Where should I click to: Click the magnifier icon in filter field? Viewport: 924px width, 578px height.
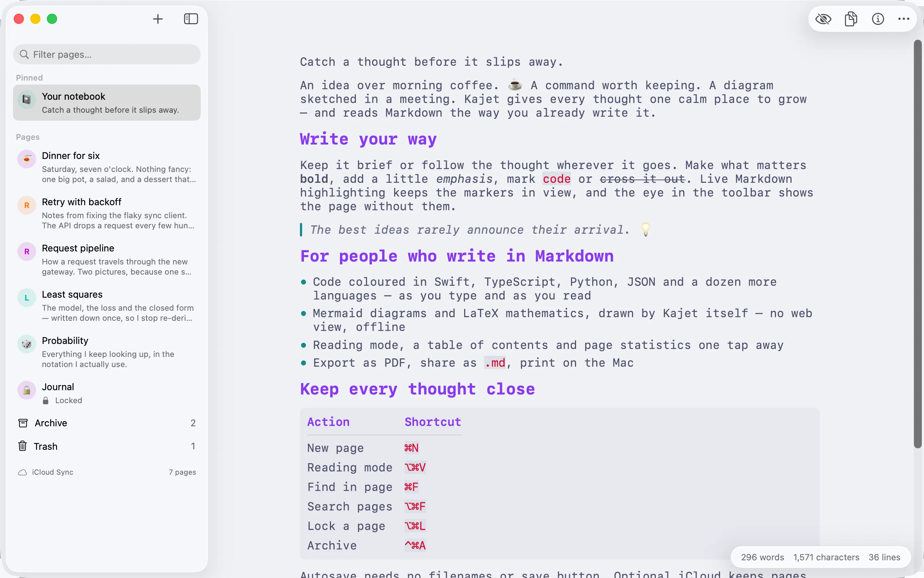pyautogui.click(x=24, y=54)
